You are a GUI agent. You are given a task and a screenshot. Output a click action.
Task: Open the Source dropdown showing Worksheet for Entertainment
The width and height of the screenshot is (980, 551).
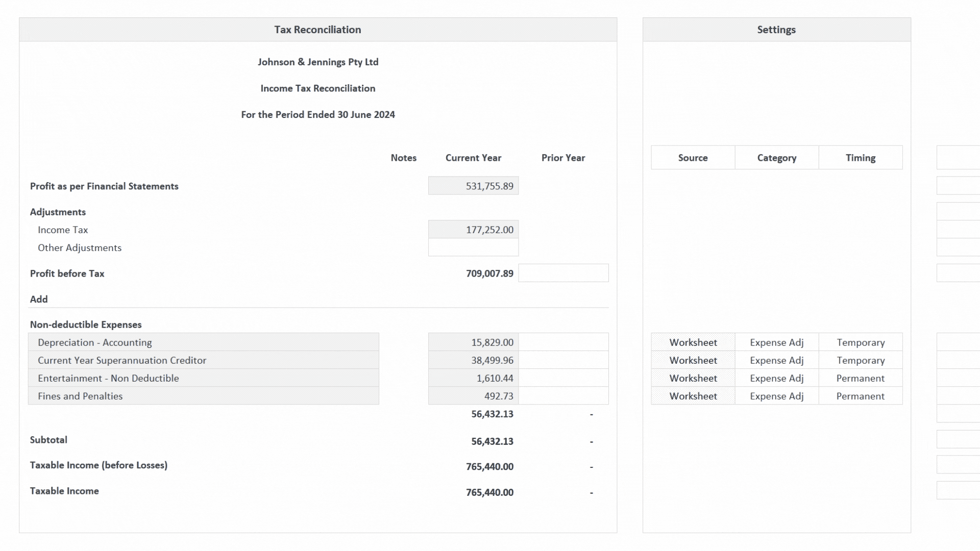coord(693,378)
